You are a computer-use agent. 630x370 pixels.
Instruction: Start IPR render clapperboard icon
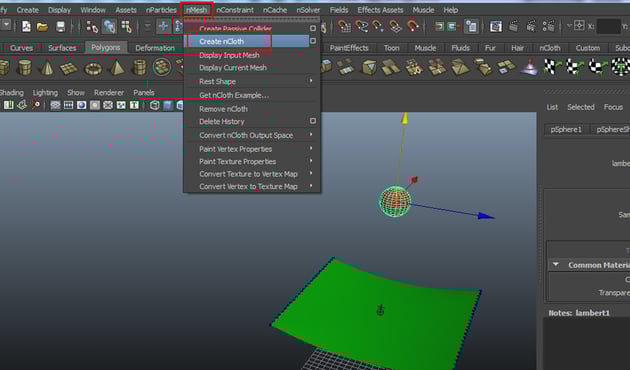tap(531, 27)
